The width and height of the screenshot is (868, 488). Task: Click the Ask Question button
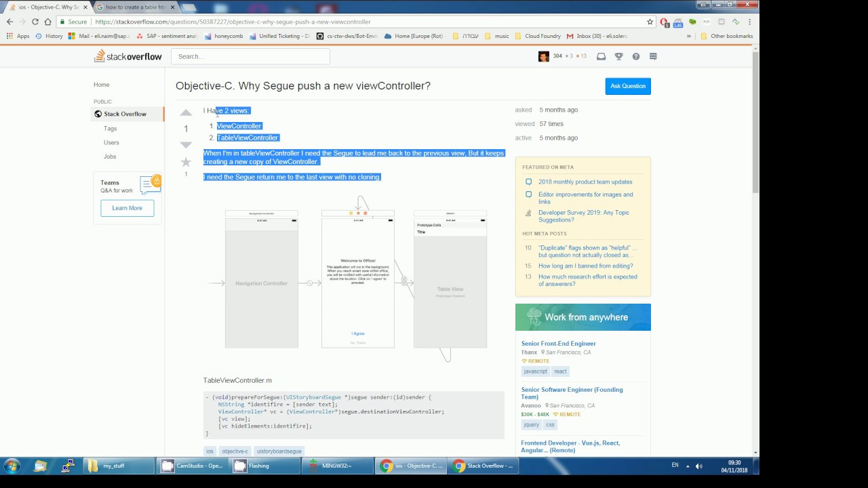coord(628,86)
